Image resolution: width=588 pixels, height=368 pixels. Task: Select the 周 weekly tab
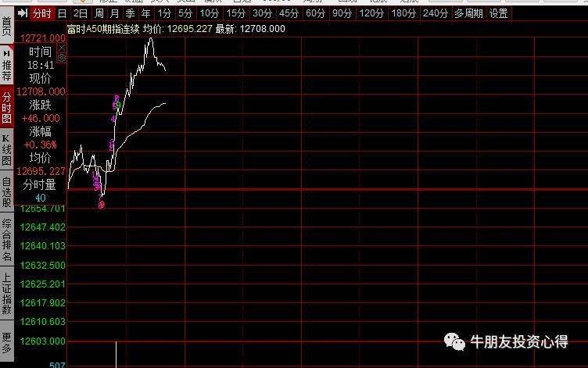(x=99, y=14)
